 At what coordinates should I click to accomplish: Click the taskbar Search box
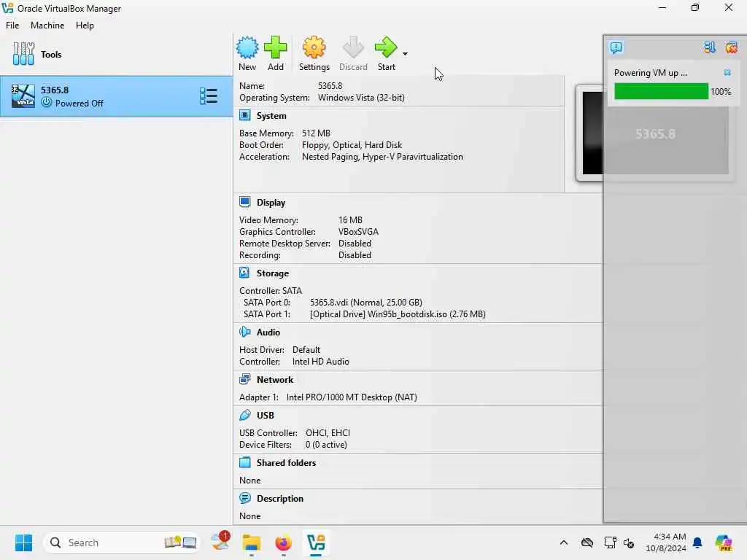click(121, 542)
